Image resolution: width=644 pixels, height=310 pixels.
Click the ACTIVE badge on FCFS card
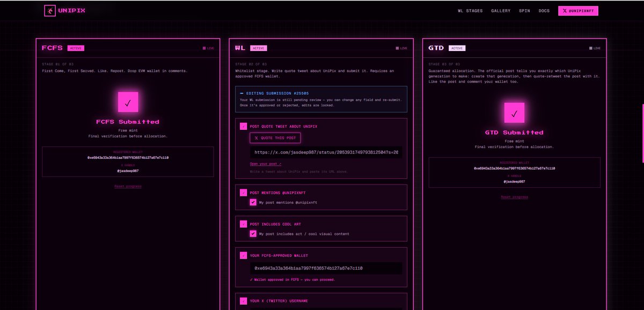76,48
